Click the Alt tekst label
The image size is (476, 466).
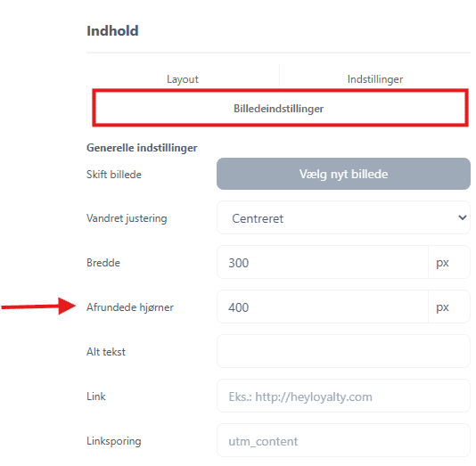(x=106, y=352)
